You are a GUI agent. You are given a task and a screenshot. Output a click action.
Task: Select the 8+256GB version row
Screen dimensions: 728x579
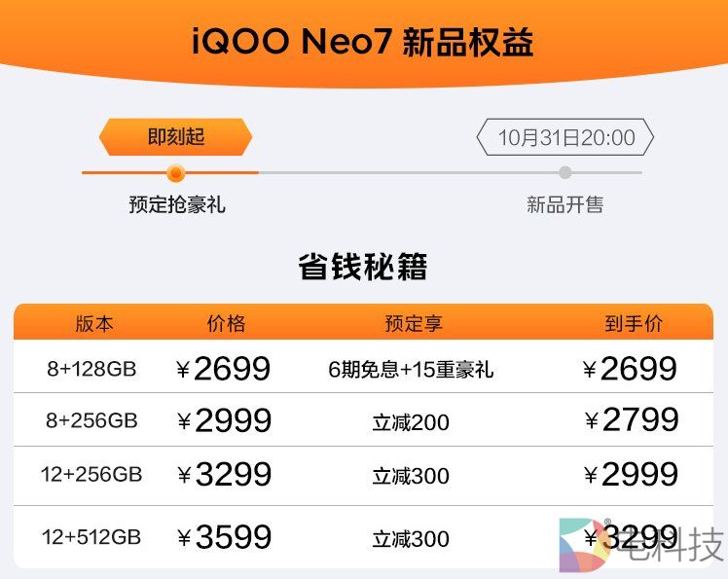pos(91,420)
